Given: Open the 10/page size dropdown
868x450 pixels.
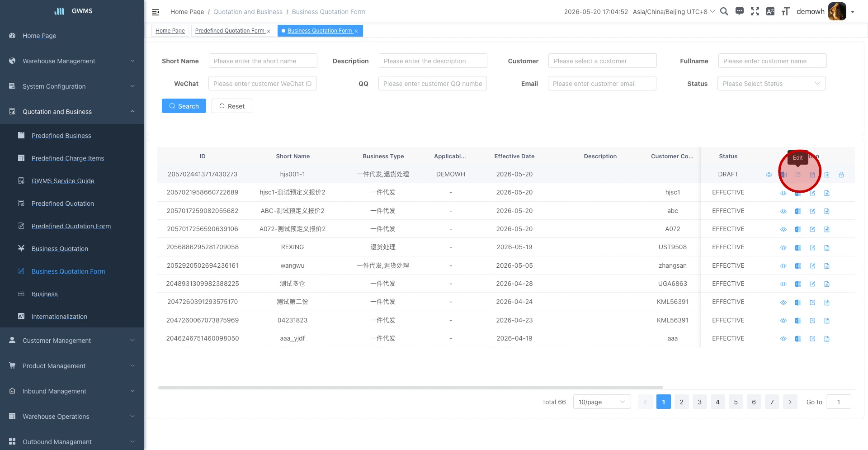Looking at the screenshot, I should [602, 402].
